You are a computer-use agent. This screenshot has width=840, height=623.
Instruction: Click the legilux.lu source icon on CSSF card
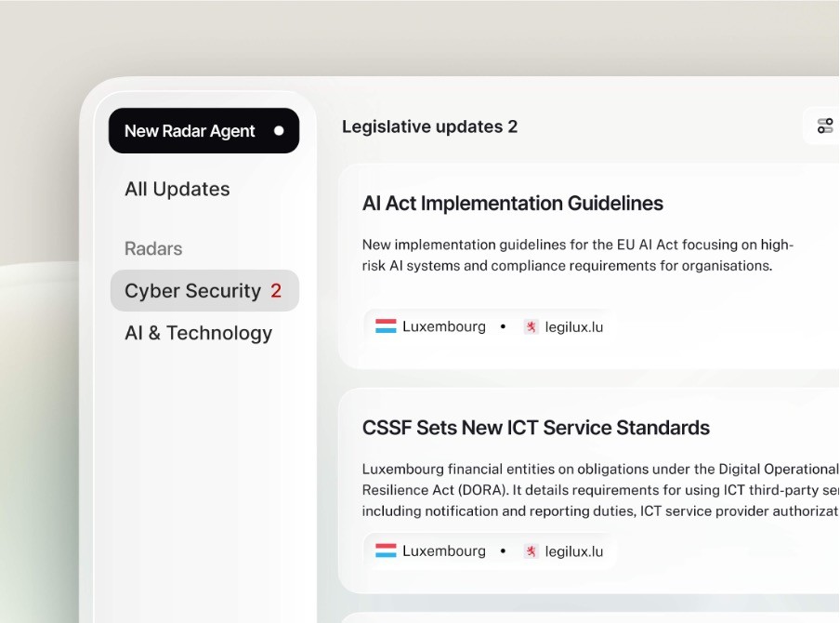[531, 550]
